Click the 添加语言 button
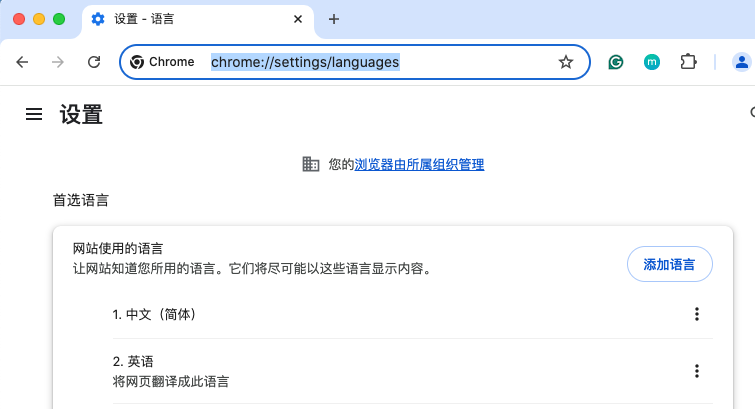Image resolution: width=755 pixels, height=409 pixels. 670,264
